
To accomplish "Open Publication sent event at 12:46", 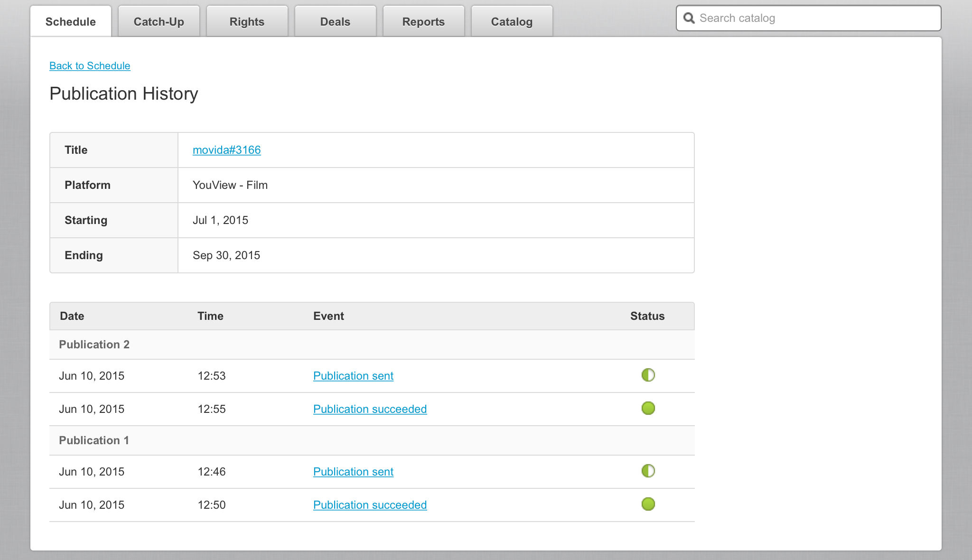I will (x=353, y=472).
